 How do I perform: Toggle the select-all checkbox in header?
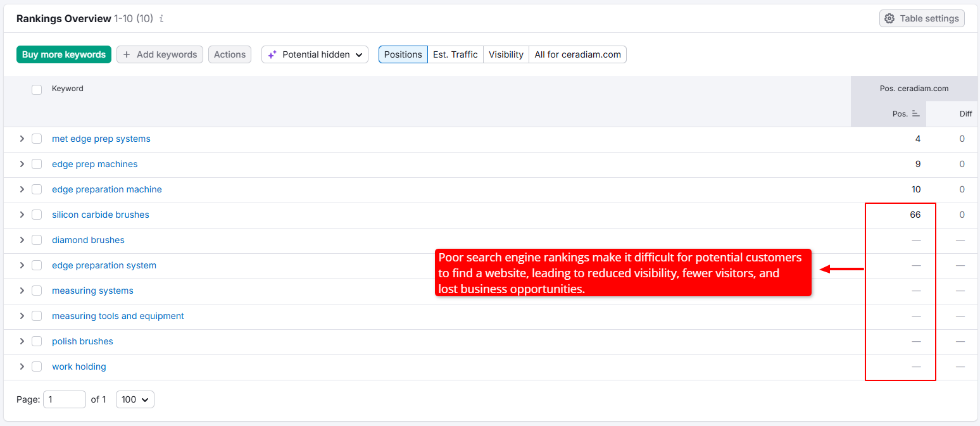click(x=37, y=89)
